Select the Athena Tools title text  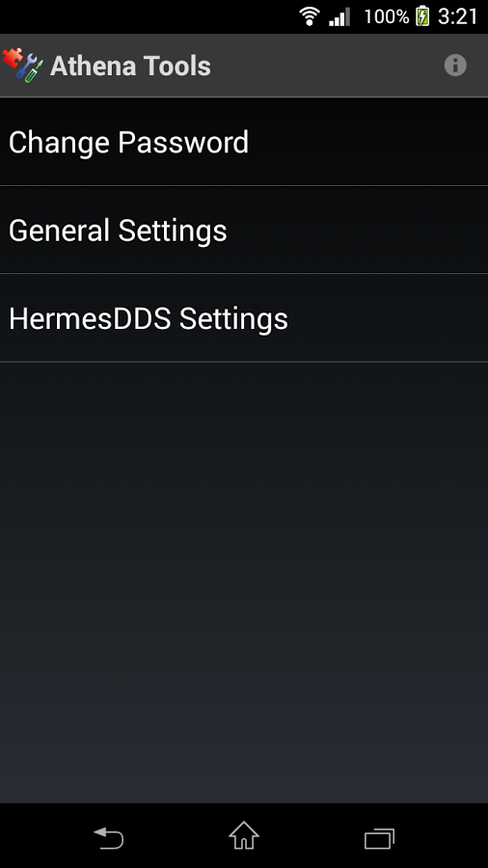coord(130,66)
